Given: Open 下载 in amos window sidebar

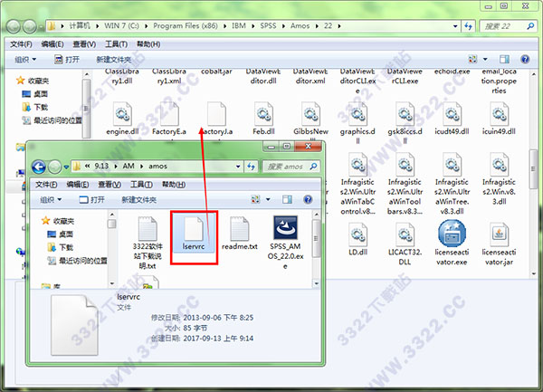Looking at the screenshot, I should 60,247.
